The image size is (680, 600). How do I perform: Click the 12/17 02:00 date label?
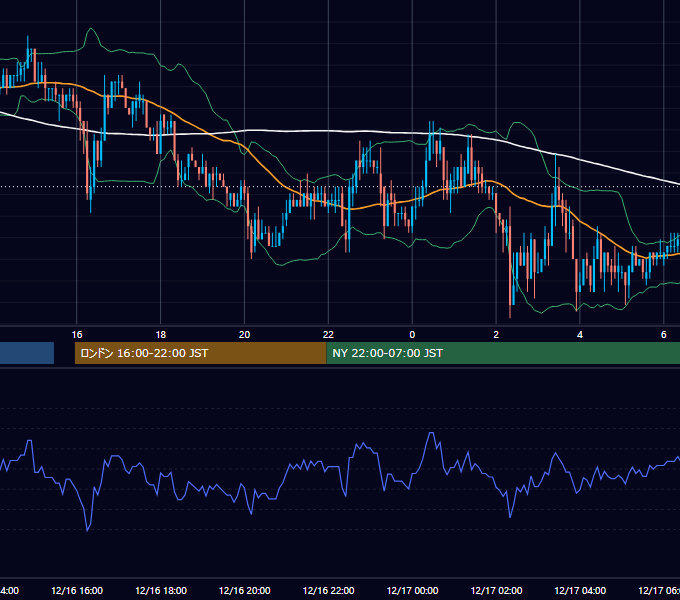[x=496, y=590]
